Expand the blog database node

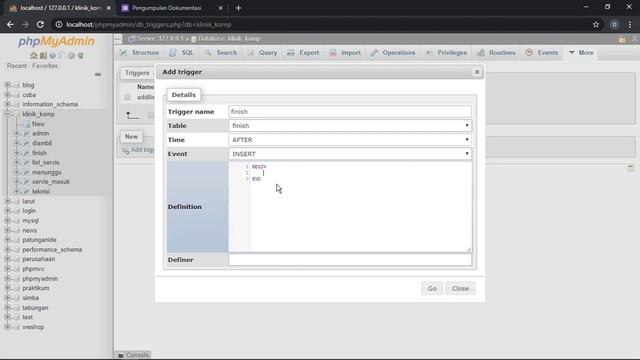[x=7, y=85]
